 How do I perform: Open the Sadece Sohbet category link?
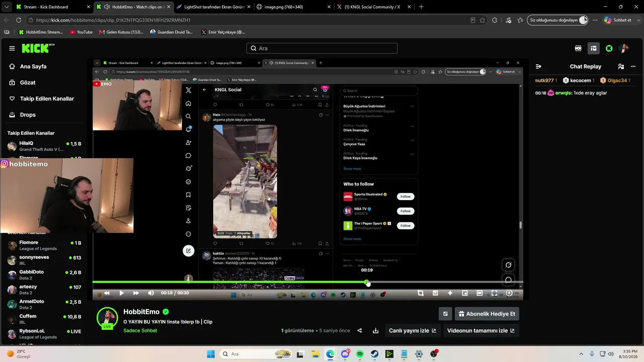(140, 330)
